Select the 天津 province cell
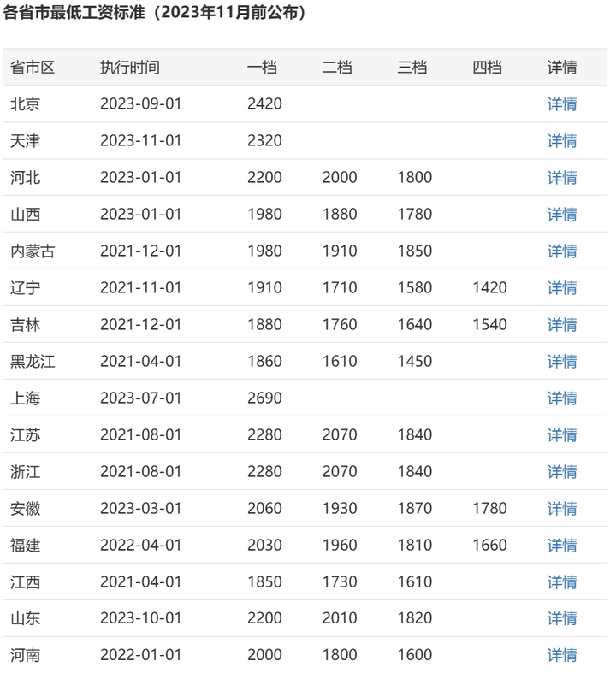 click(26, 141)
